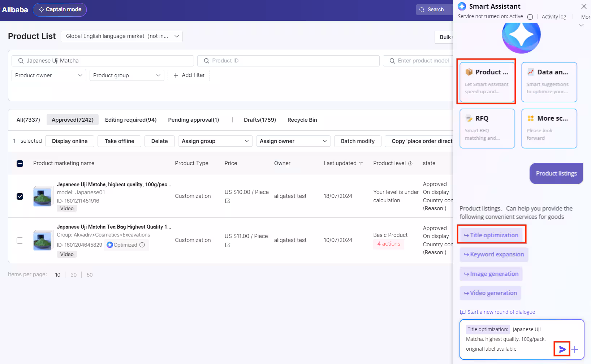Check the Matcha Tea Bag product checkbox
591x364 pixels.
tap(20, 240)
